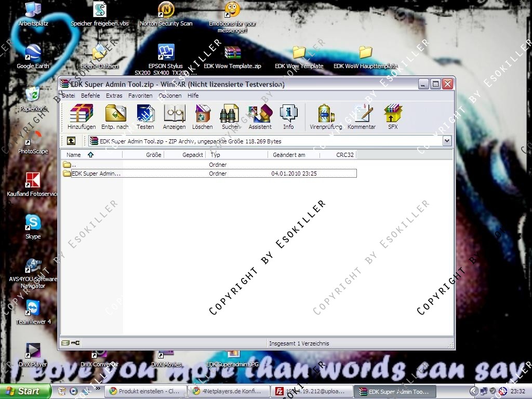Select TeamViewer 4 desktop icon
The width and height of the screenshot is (532, 399).
(x=33, y=312)
